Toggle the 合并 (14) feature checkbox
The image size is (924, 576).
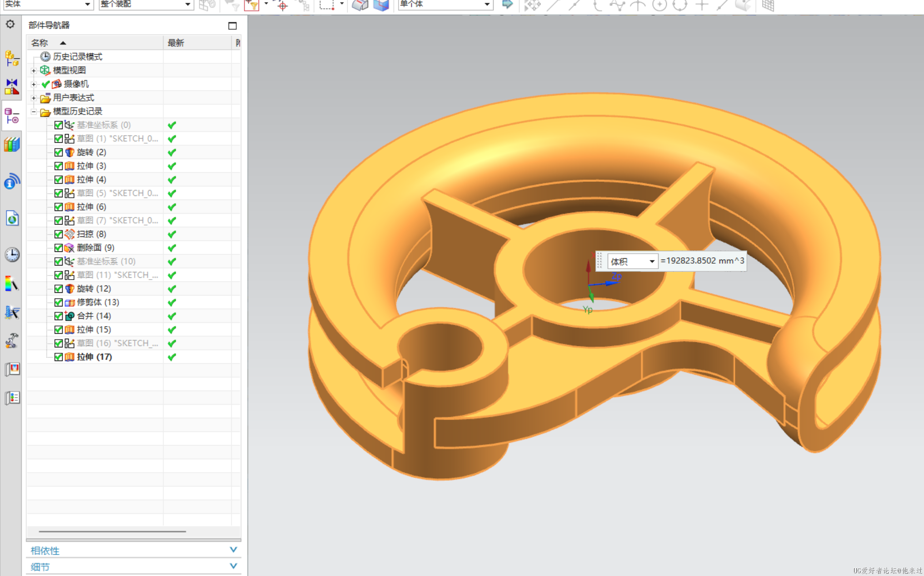tap(58, 316)
